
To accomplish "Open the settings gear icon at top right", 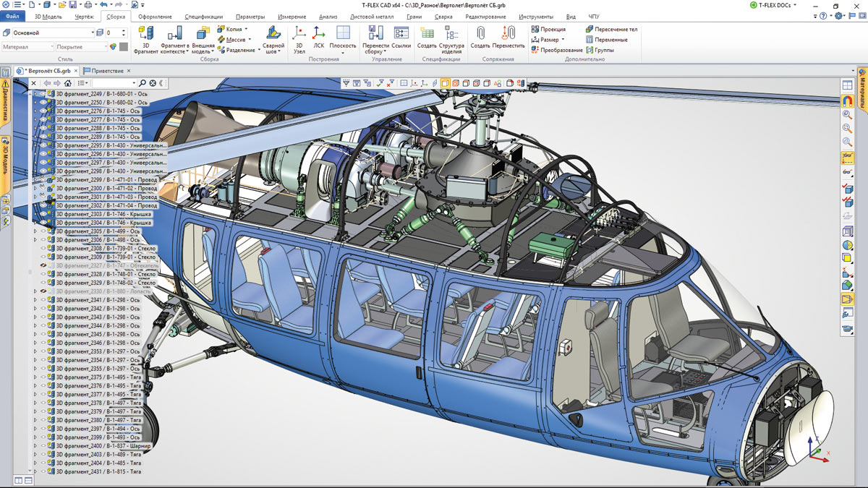I will [838, 16].
